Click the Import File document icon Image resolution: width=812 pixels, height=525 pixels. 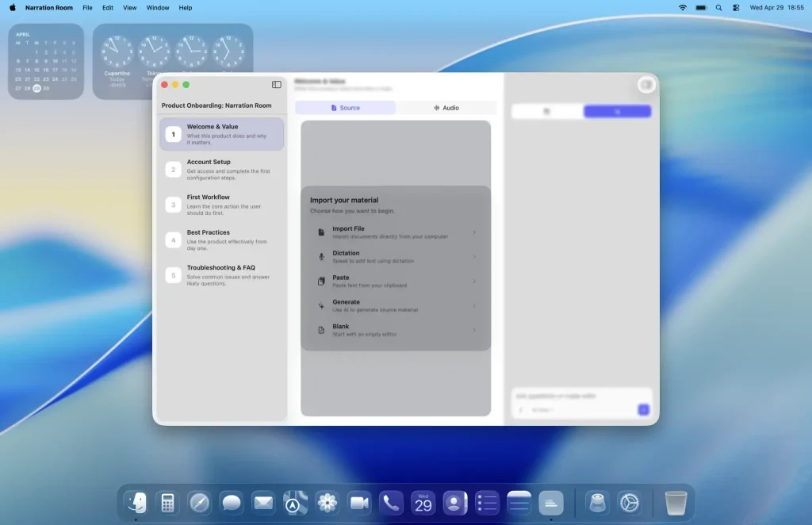click(321, 232)
